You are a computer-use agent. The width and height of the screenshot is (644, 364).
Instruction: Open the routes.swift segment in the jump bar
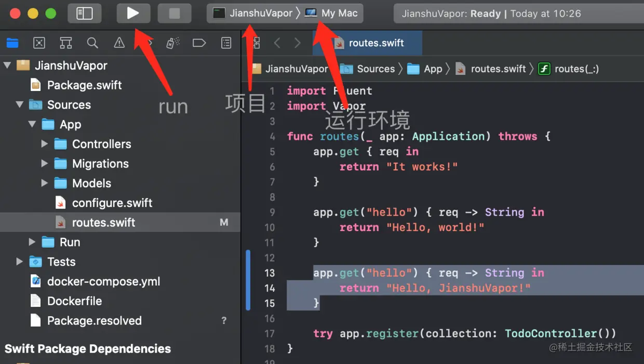point(491,69)
